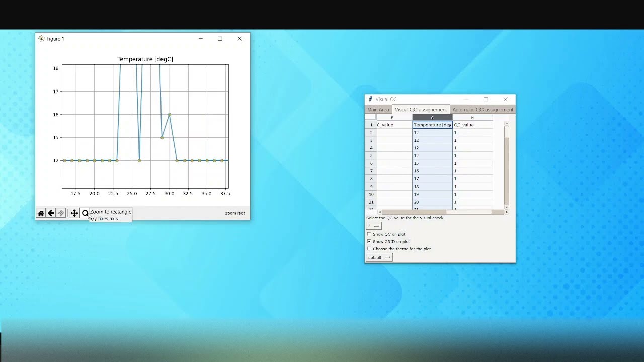
Task: Select row 11 header in table
Action: coord(371,202)
